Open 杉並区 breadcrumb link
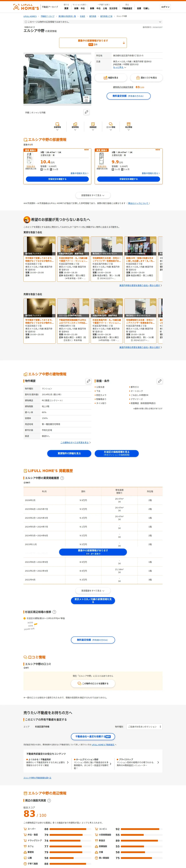 (x=82, y=16)
